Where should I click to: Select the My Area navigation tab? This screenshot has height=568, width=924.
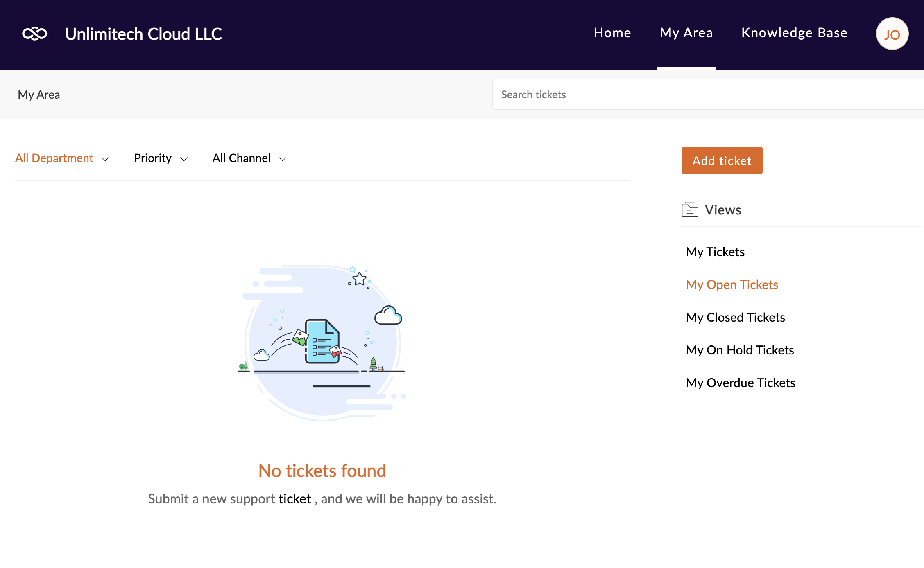pyautogui.click(x=686, y=33)
